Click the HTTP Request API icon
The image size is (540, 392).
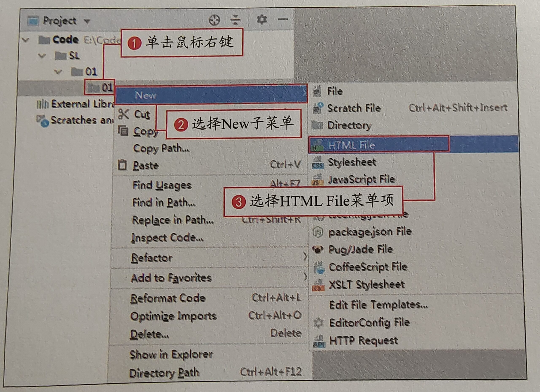pyautogui.click(x=319, y=341)
